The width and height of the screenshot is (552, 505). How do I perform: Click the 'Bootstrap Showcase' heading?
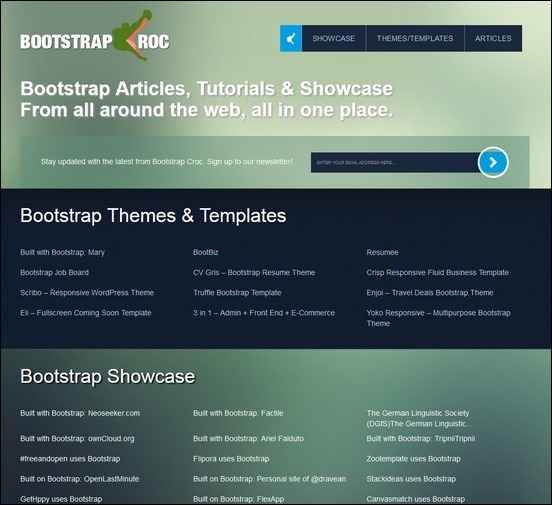[107, 376]
